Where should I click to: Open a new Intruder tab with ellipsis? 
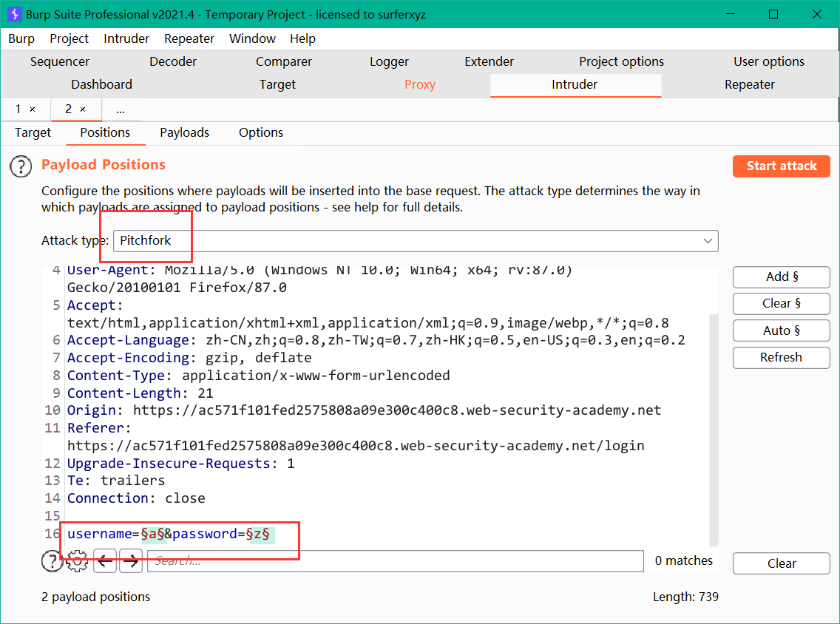(121, 110)
